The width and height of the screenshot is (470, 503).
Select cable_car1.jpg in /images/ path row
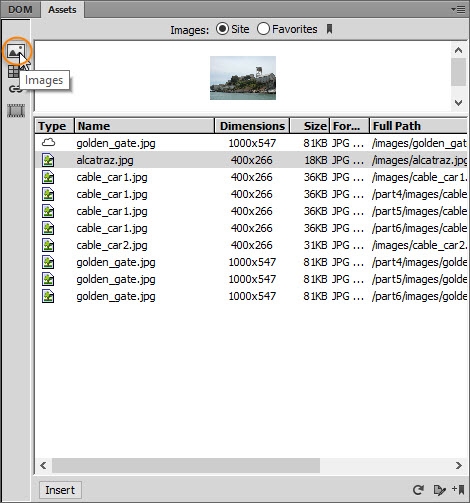click(112, 177)
